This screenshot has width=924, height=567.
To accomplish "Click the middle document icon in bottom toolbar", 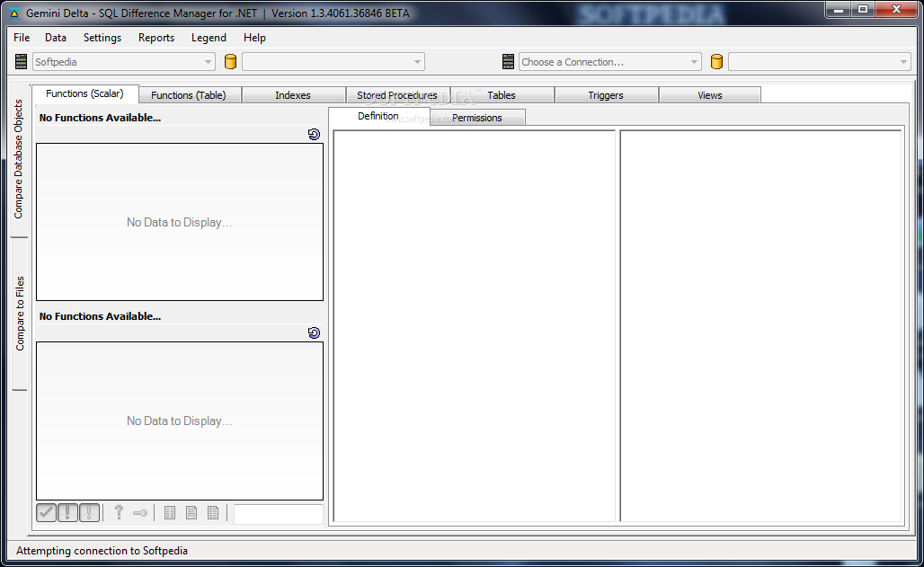I will click(x=191, y=513).
